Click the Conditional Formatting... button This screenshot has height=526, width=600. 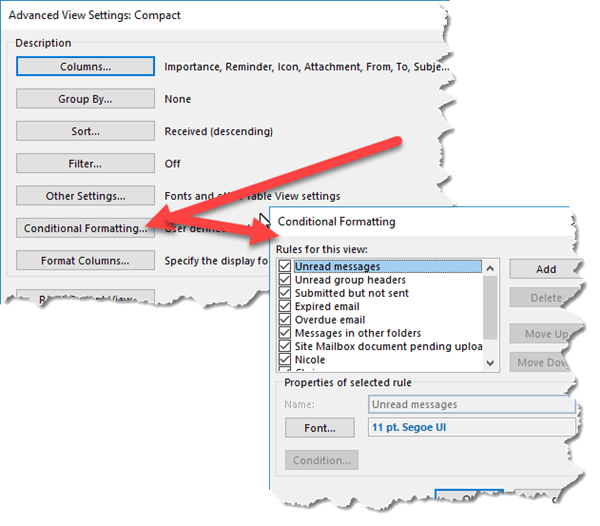click(85, 228)
